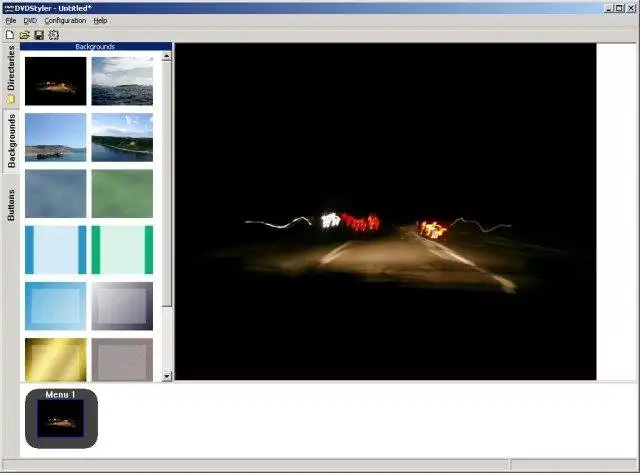Viewport: 640px width, 473px height.
Task: Maximize the DVDStyler window
Action: point(620,8)
